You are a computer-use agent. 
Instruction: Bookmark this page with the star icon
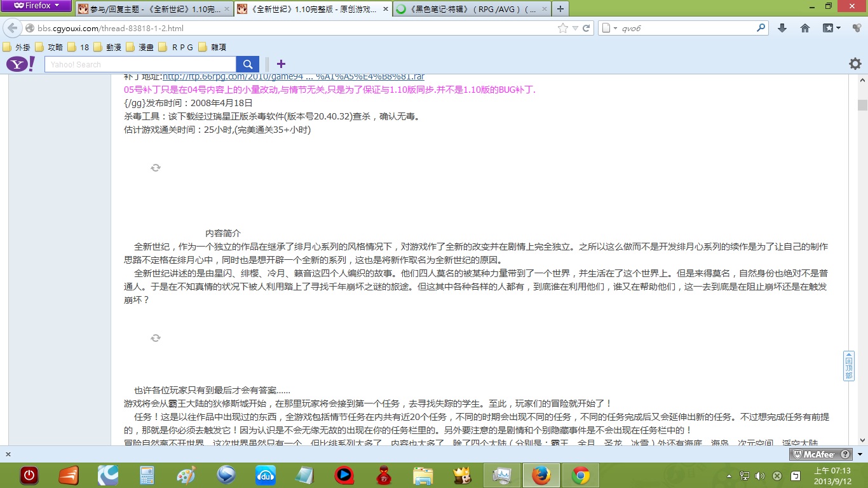point(562,29)
